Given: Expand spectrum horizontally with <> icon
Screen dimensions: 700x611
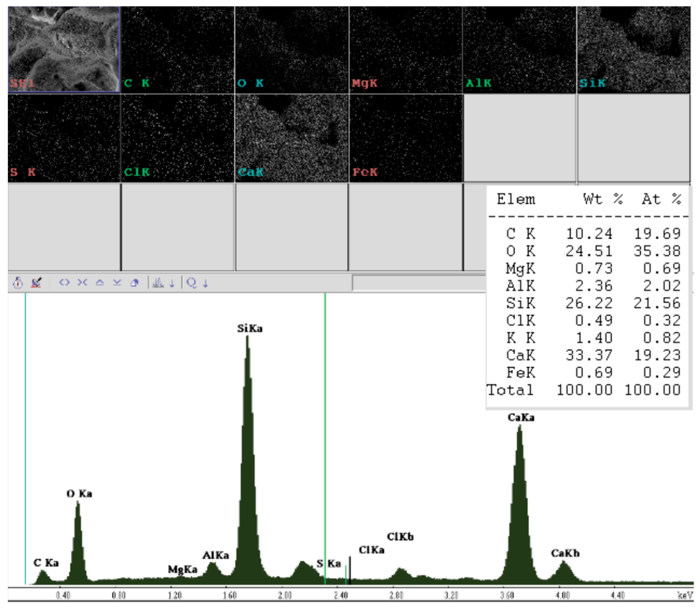Looking at the screenshot, I should point(64,282).
